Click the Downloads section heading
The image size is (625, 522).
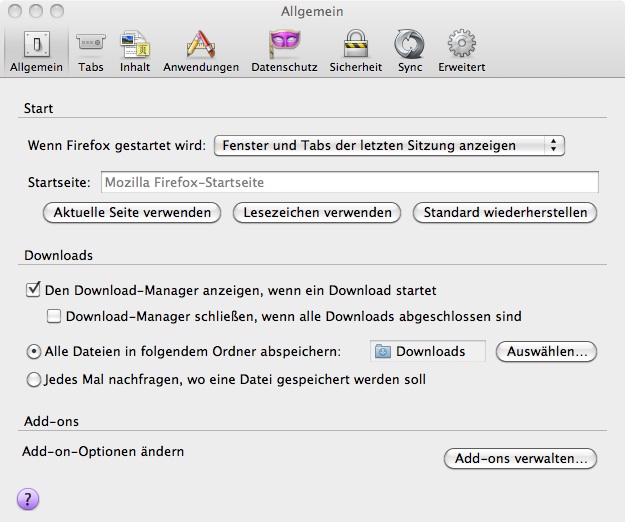click(59, 255)
